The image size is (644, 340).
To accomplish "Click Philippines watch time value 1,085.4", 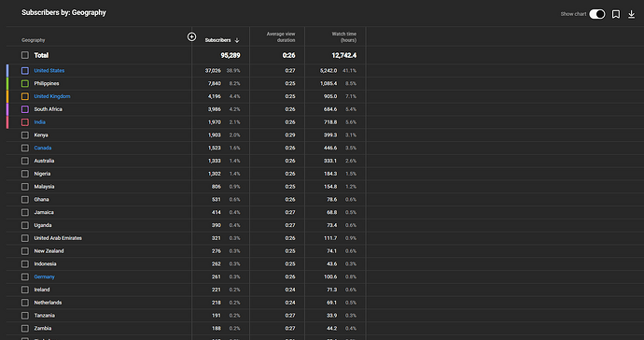I will point(329,83).
